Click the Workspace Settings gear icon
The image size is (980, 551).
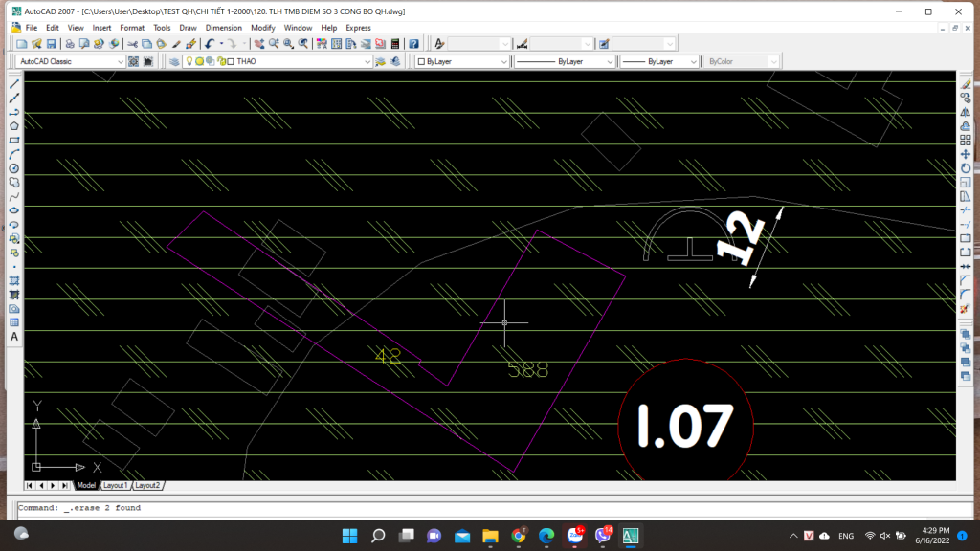[133, 61]
